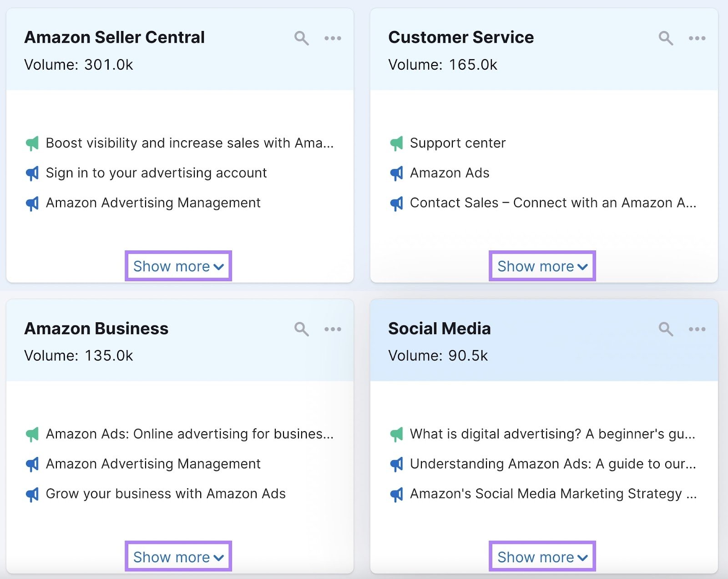Select the Social Media card title
This screenshot has width=728, height=579.
[439, 329]
